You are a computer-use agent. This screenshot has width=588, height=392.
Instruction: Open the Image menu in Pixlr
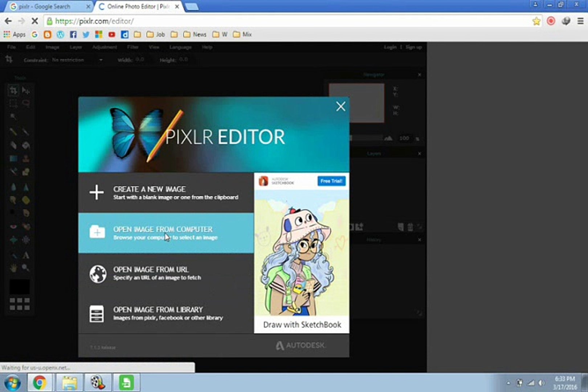pos(52,47)
